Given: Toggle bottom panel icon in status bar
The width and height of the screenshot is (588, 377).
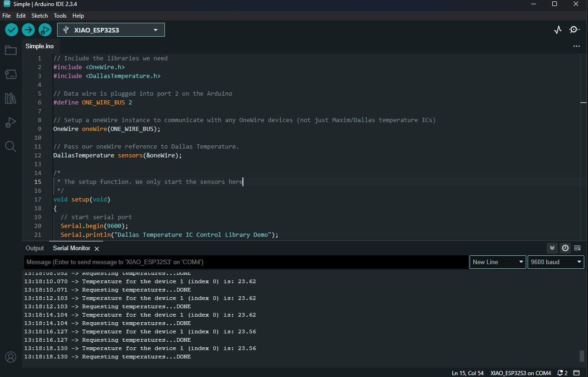Looking at the screenshot, I should (576, 373).
